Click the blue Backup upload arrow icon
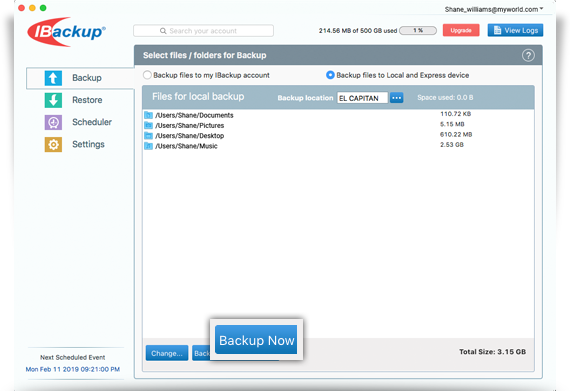Viewport: 570px width, 391px height. [53, 78]
